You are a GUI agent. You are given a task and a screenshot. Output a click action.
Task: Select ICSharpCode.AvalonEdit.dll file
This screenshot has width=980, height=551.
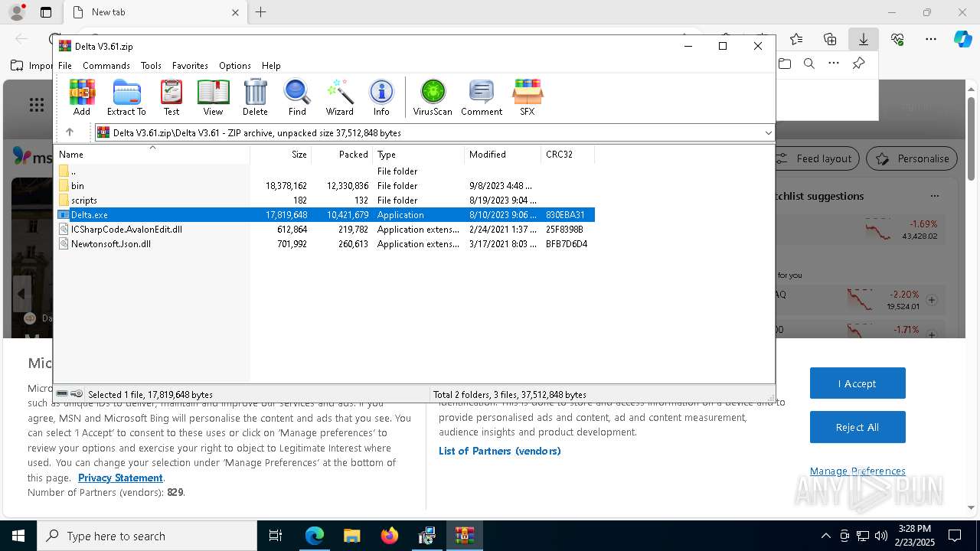coord(324,230)
